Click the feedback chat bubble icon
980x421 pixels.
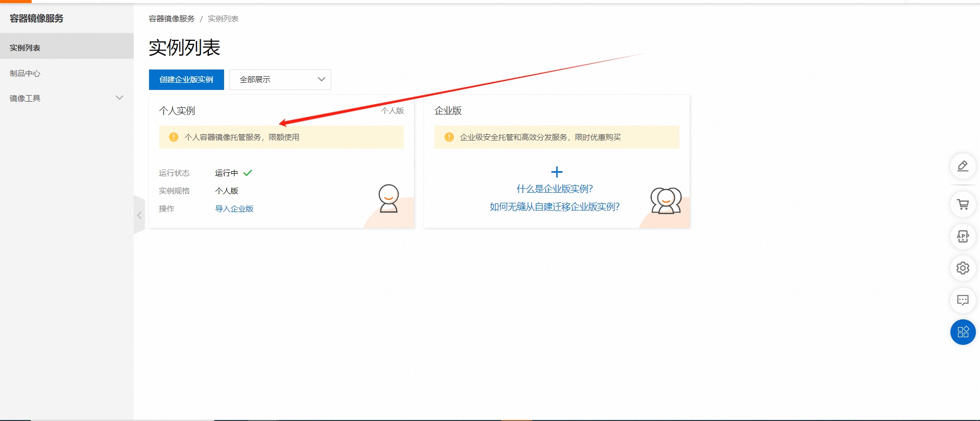963,300
